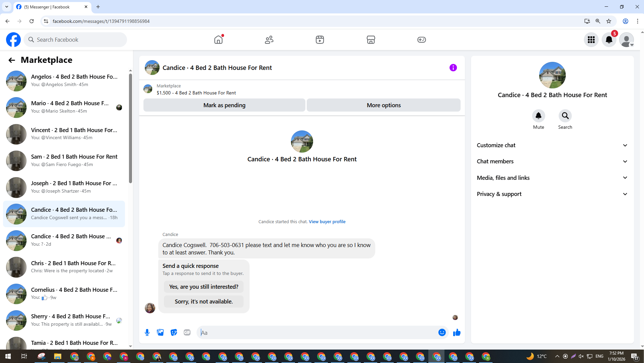Image resolution: width=644 pixels, height=363 pixels.
Task: Open Mario 4 Bed 2 Bath conversation
Action: (x=64, y=107)
